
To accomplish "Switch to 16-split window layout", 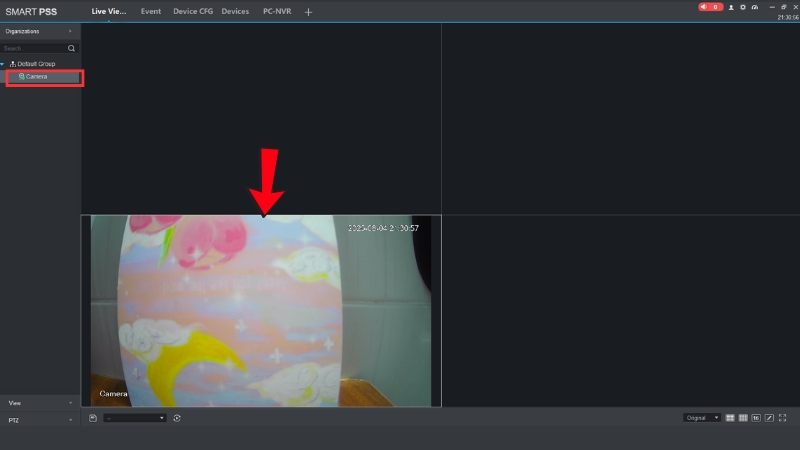I will [x=756, y=417].
